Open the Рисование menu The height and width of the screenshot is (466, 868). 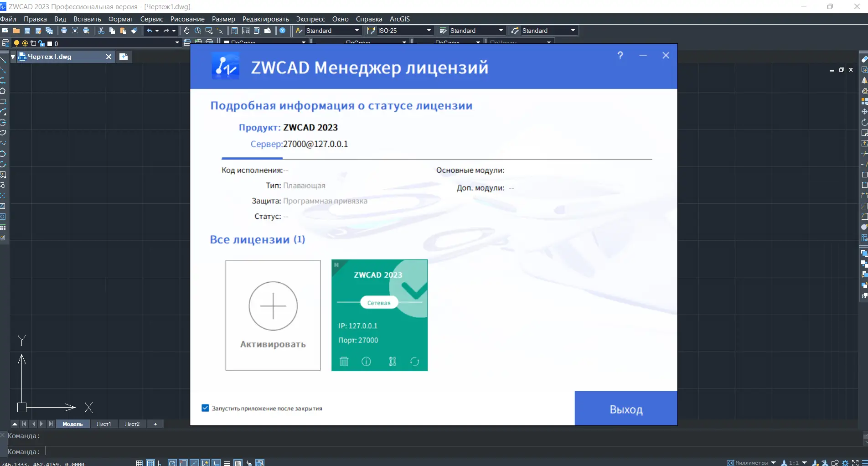tap(187, 19)
